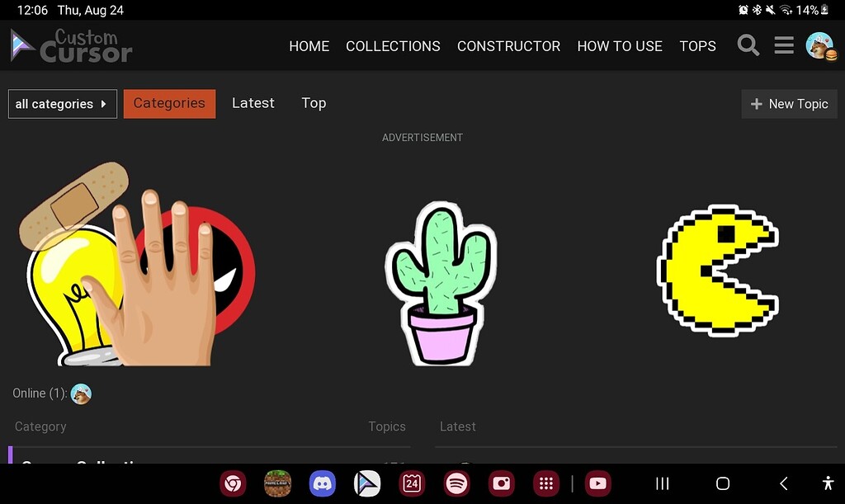Open the calendar app in the taskbar
This screenshot has width=845, height=504.
(x=412, y=483)
